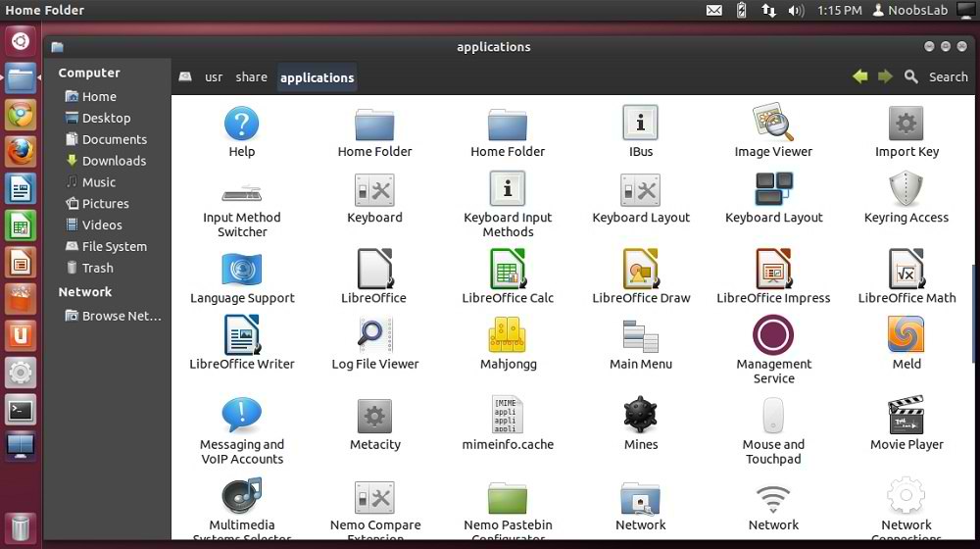
Task: Open the IBus application icon
Action: coord(640,123)
